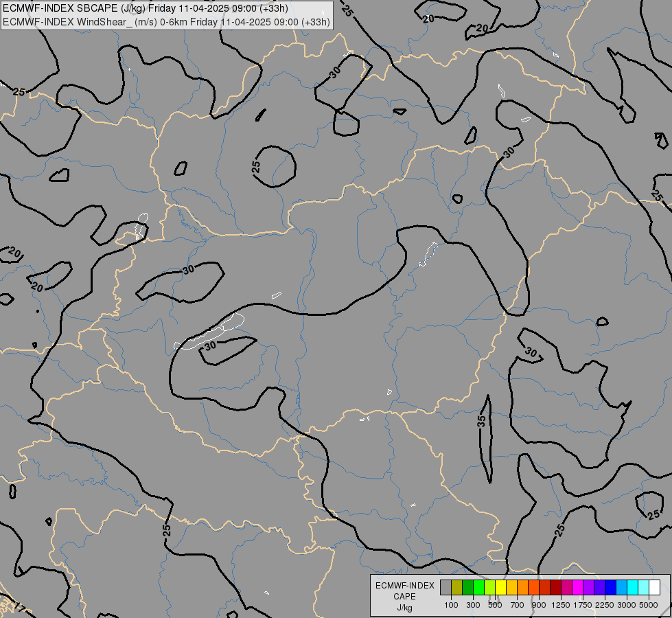Choose the white swatch at the legend's end

654,588
